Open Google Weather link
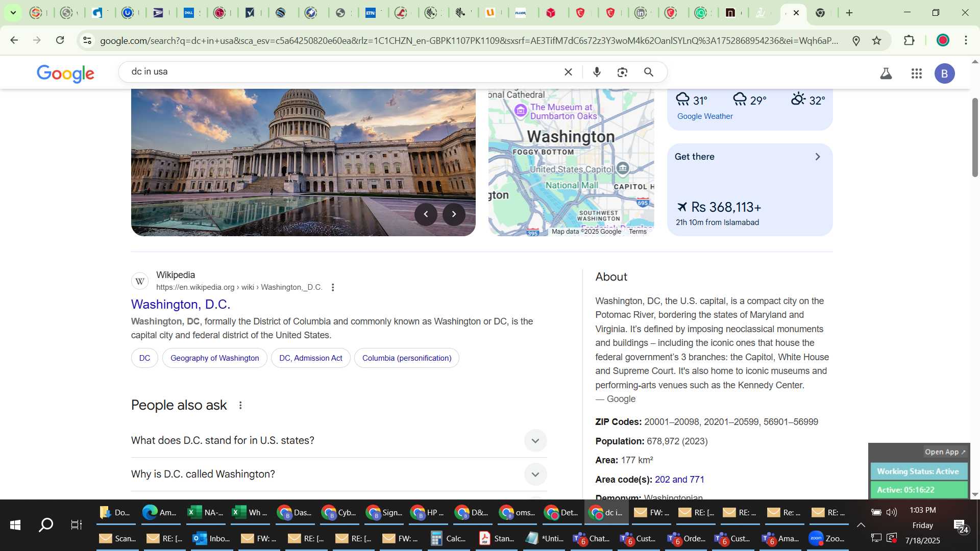Image resolution: width=980 pixels, height=551 pixels. point(705,116)
